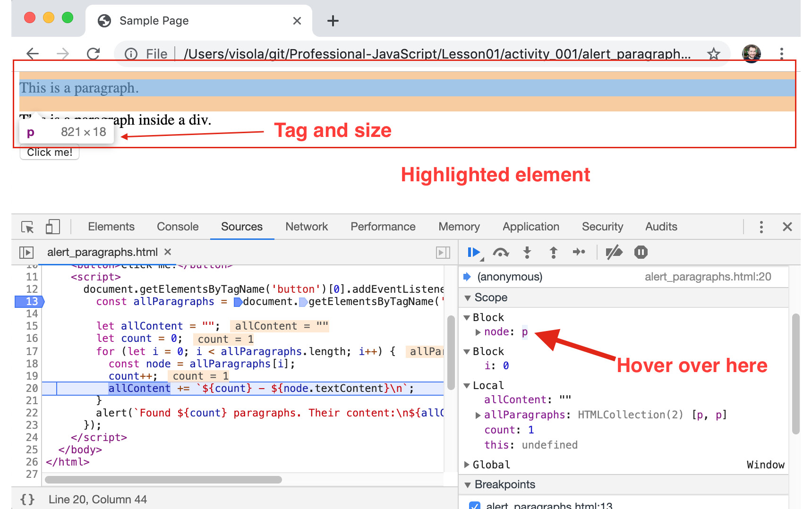Close the alert_paragraphs.html file tab
Image resolution: width=812 pixels, height=509 pixels.
(168, 252)
